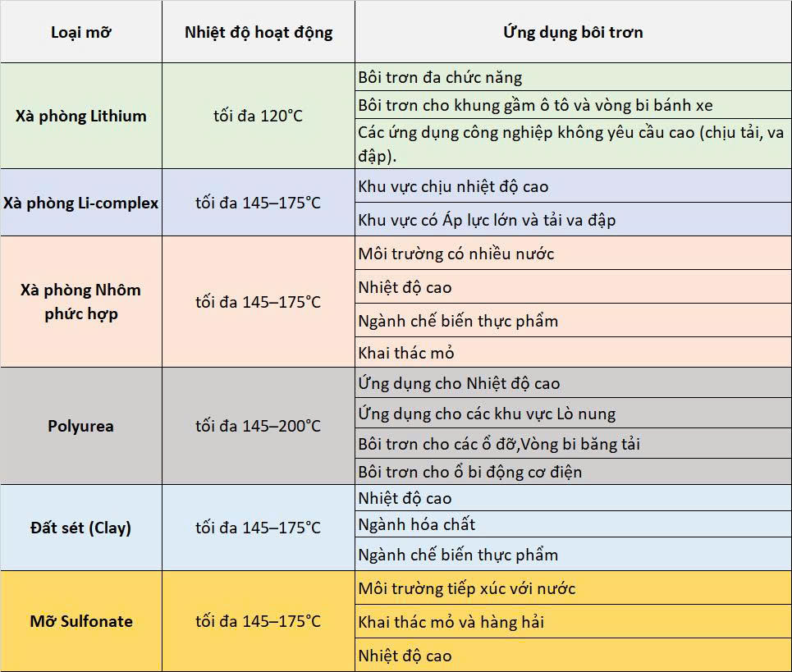Select the "Ngành hóa chất" cell

click(x=417, y=524)
